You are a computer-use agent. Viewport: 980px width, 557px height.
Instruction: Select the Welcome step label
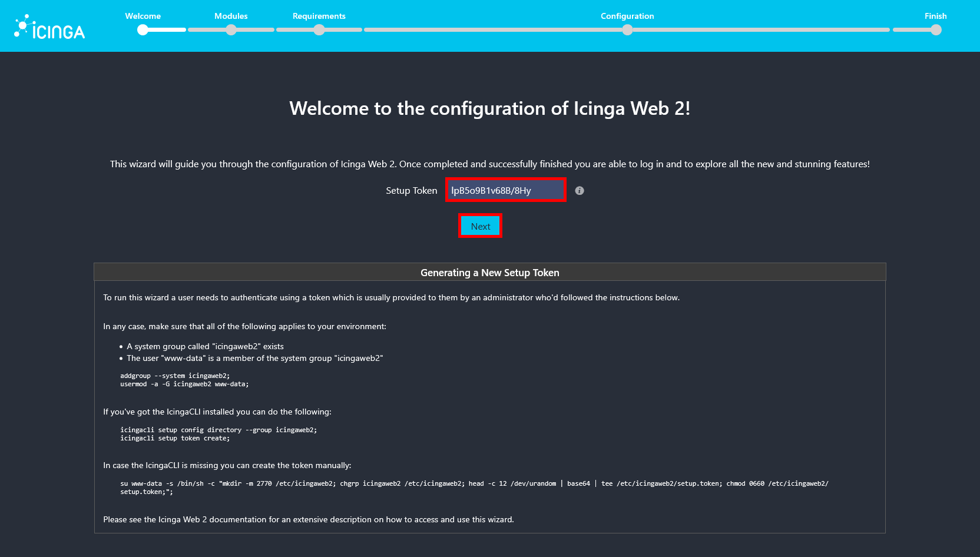point(143,16)
